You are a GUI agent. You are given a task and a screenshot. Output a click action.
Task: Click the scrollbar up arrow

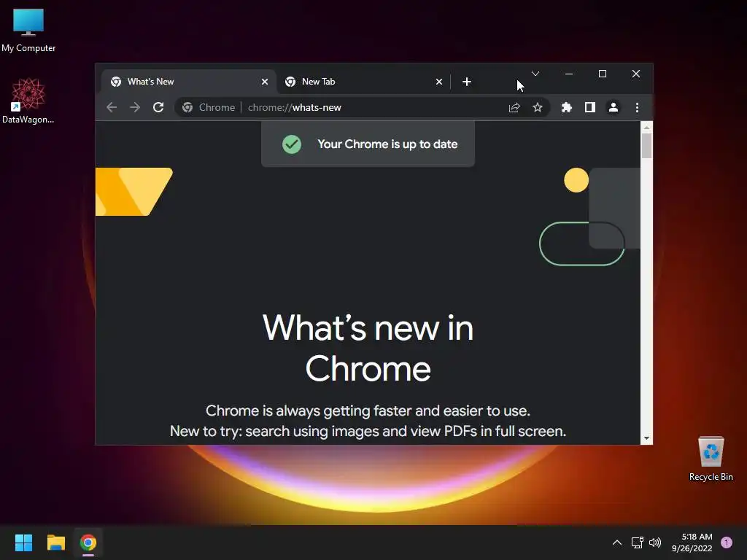[646, 127]
